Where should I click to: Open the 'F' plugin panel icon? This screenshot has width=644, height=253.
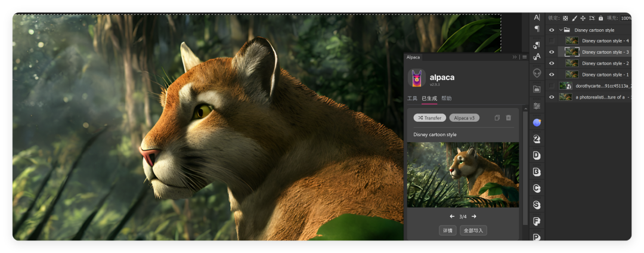click(537, 221)
